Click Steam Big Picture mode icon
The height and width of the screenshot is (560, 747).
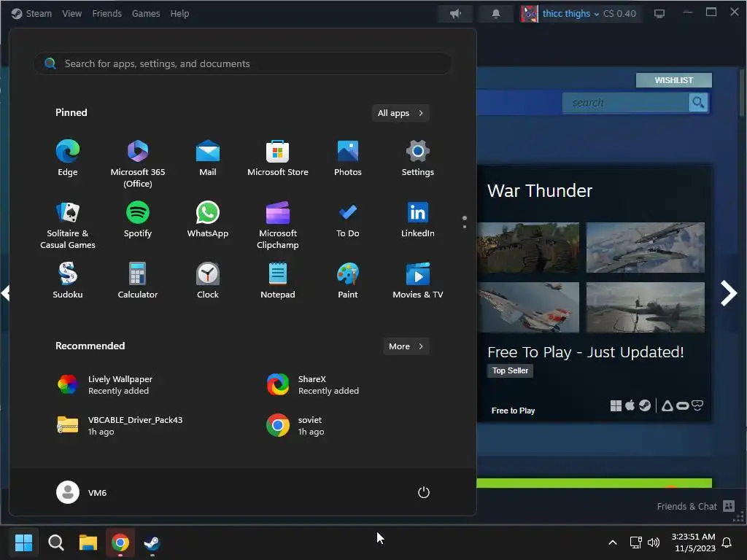[x=659, y=14]
